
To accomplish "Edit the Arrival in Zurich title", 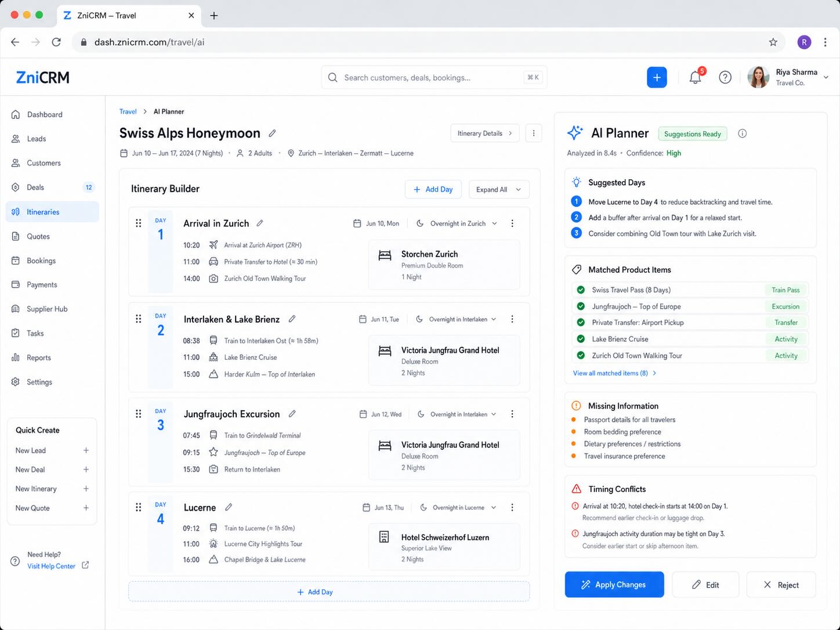I will (x=260, y=223).
